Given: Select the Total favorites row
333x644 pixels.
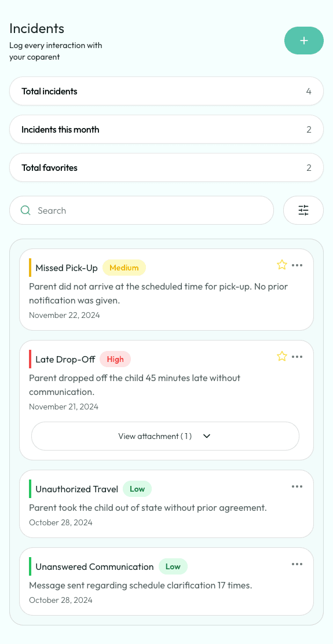Looking at the screenshot, I should click(166, 167).
